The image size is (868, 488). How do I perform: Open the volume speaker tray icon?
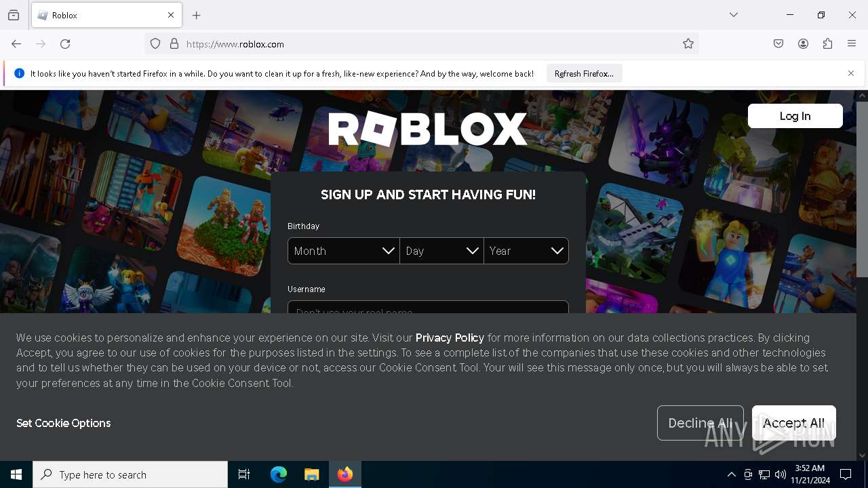tap(781, 474)
